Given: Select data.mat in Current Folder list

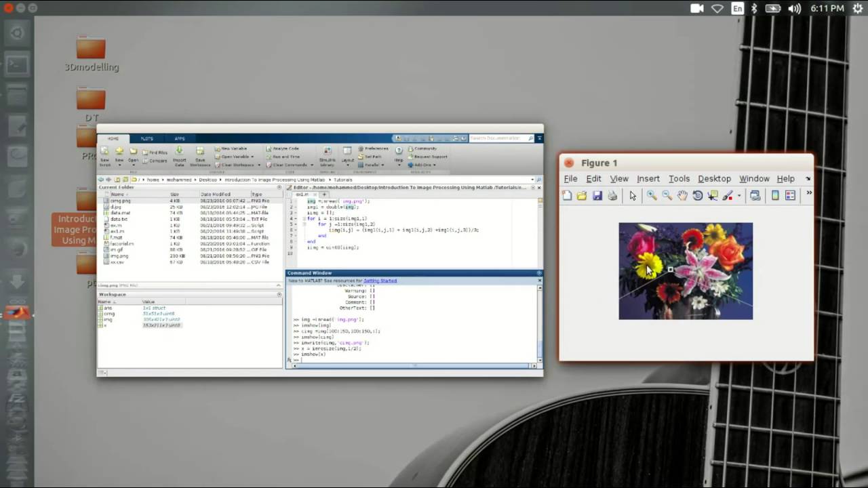Looking at the screenshot, I should (189, 213).
